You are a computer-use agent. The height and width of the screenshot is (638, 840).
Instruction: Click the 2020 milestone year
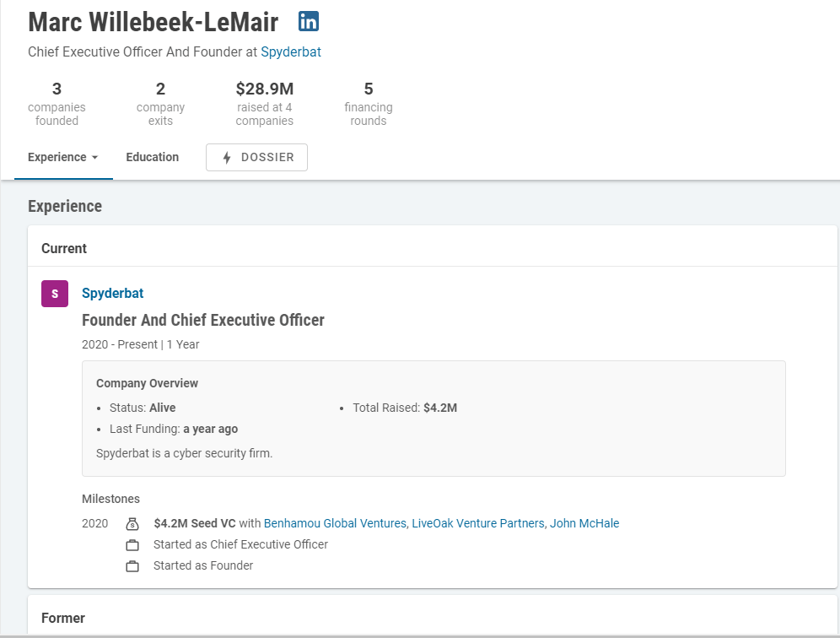(94, 523)
